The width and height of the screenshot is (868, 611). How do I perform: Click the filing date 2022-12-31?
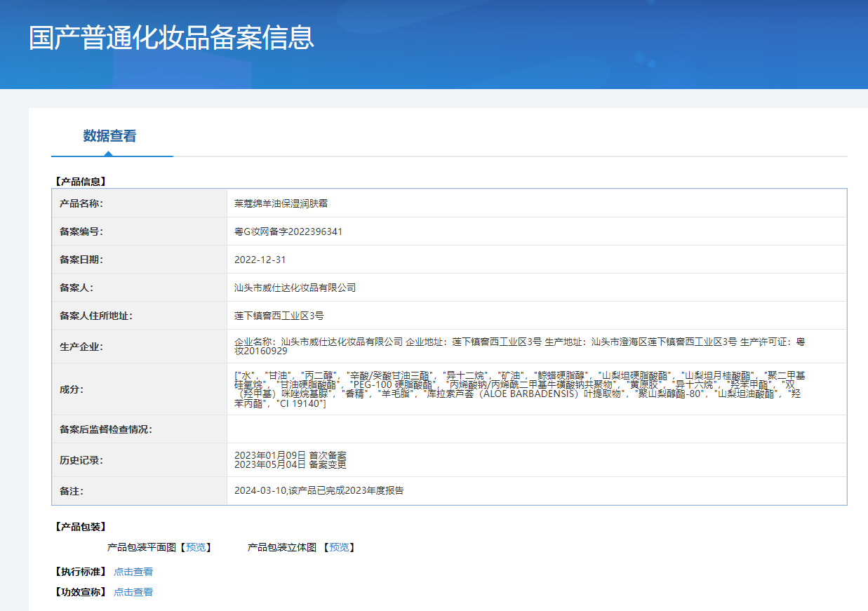(x=260, y=260)
